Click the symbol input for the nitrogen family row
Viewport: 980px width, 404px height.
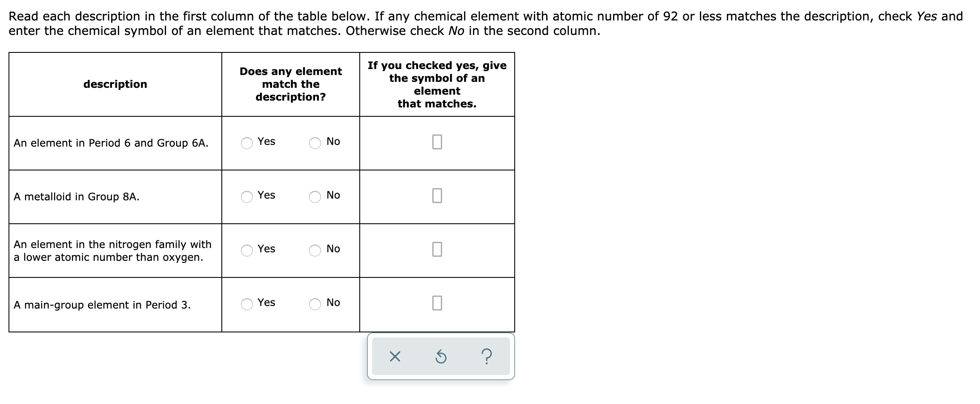point(437,250)
